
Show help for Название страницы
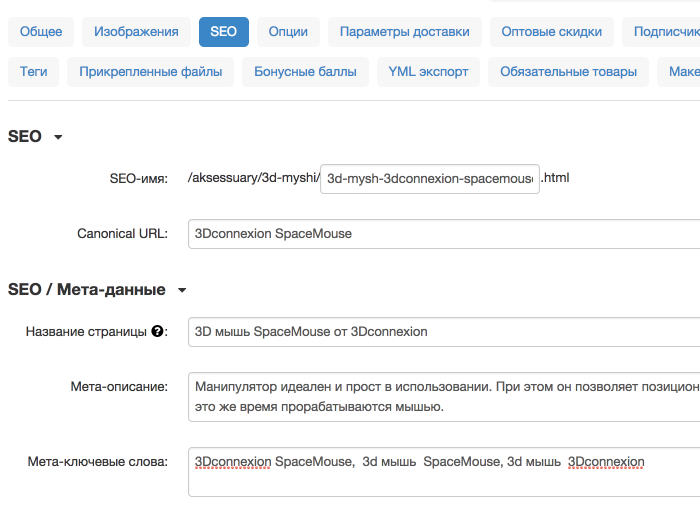157,331
